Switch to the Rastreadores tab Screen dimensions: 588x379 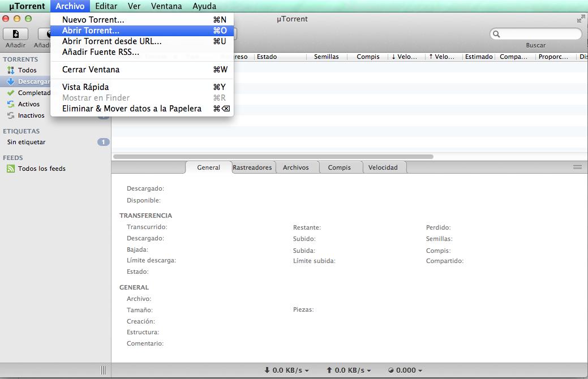pos(252,167)
